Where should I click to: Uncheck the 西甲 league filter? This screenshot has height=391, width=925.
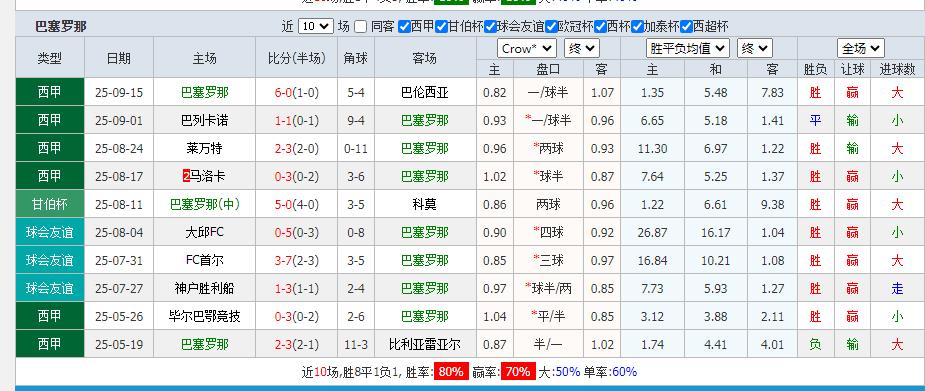tap(404, 27)
